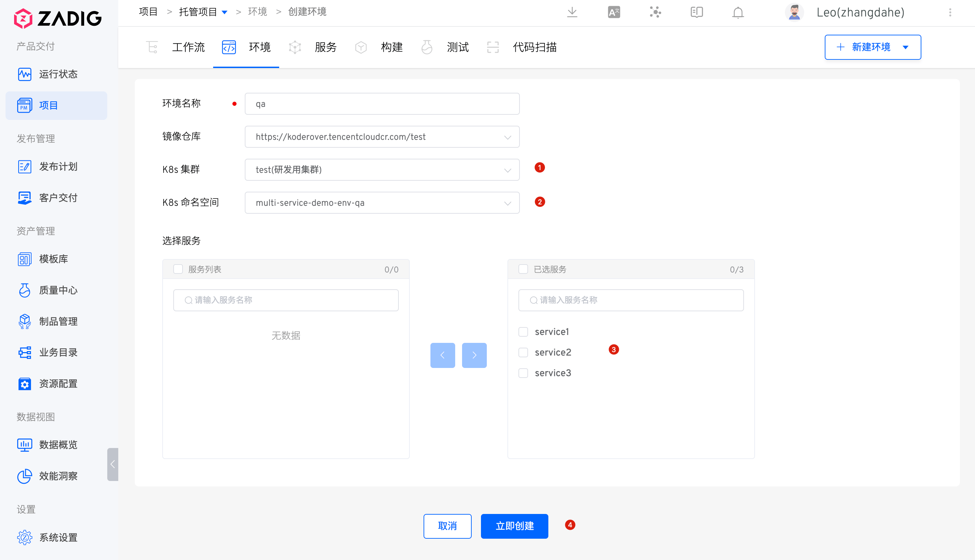Click the 选择服务 heading
The height and width of the screenshot is (560, 975).
coord(182,241)
